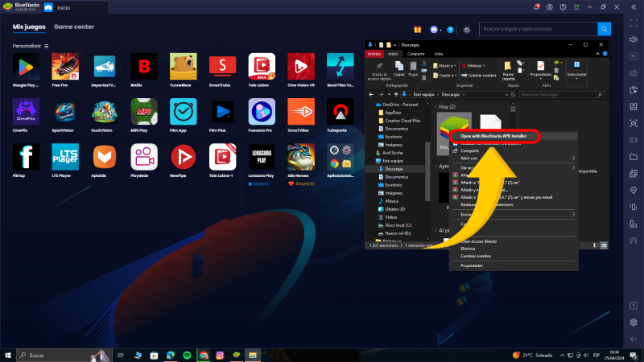Viewport: 644px width, 362px height.
Task: Open the Google Play Store app
Action: 26,67
